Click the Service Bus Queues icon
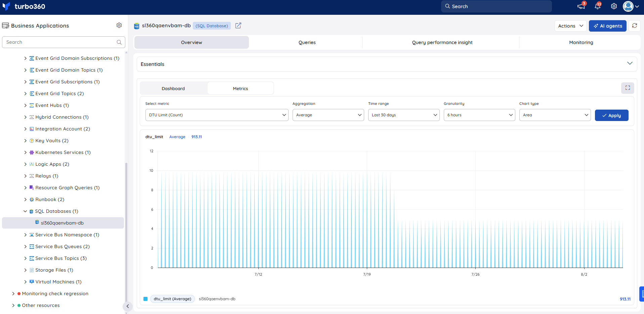The height and width of the screenshot is (314, 644). [x=32, y=247]
